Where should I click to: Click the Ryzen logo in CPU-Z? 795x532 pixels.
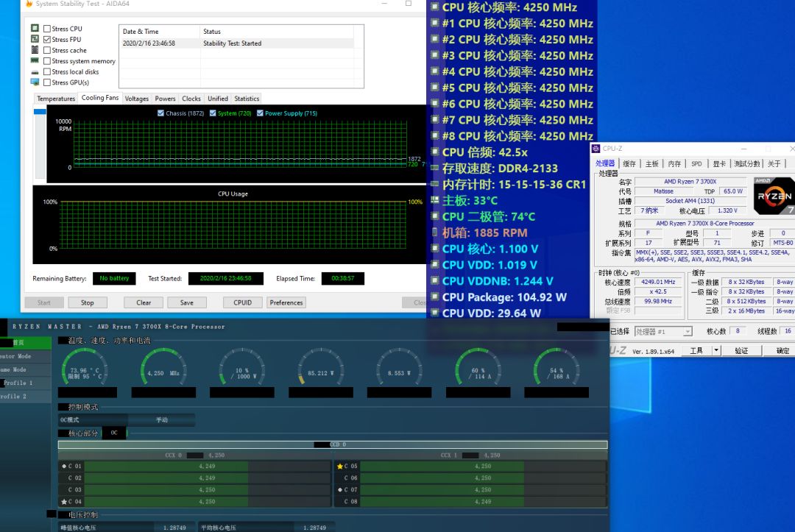[774, 196]
